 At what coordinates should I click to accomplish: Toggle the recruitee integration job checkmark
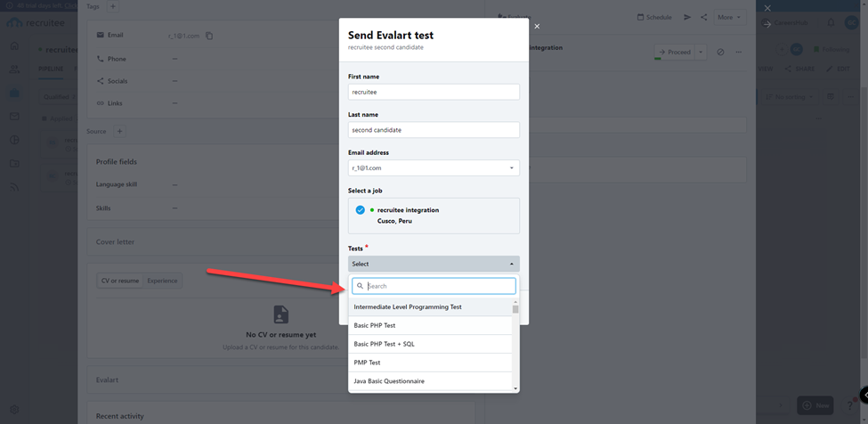coord(361,210)
